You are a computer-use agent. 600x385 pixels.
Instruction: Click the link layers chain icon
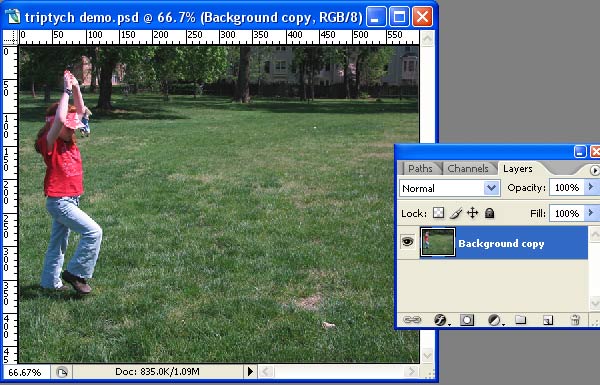point(412,320)
